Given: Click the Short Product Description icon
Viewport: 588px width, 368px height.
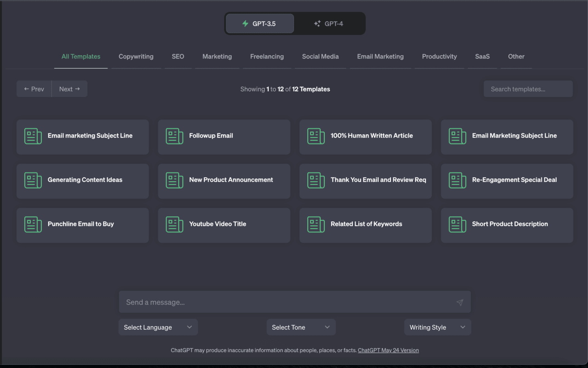Looking at the screenshot, I should tap(457, 224).
